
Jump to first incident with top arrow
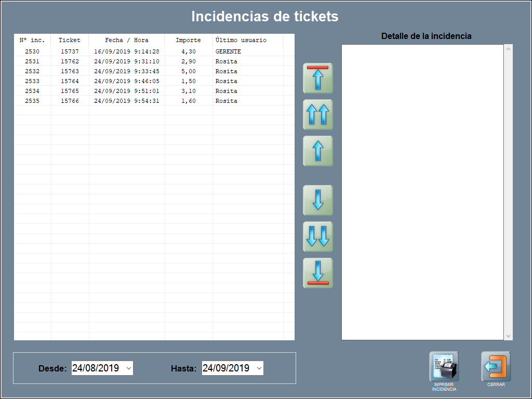318,78
